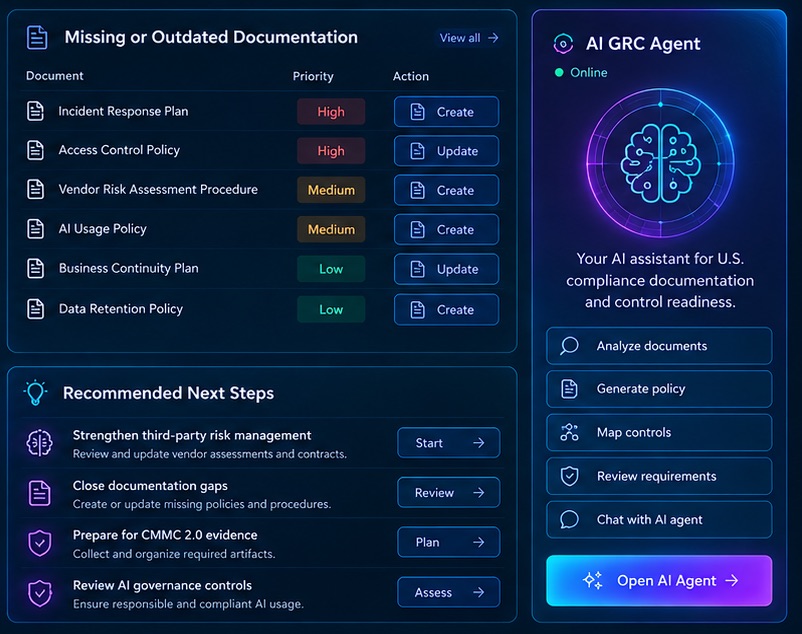This screenshot has height=634, width=802.
Task: Click the Medium badge for Vendor Risk Assessment Procedure
Action: coord(331,190)
